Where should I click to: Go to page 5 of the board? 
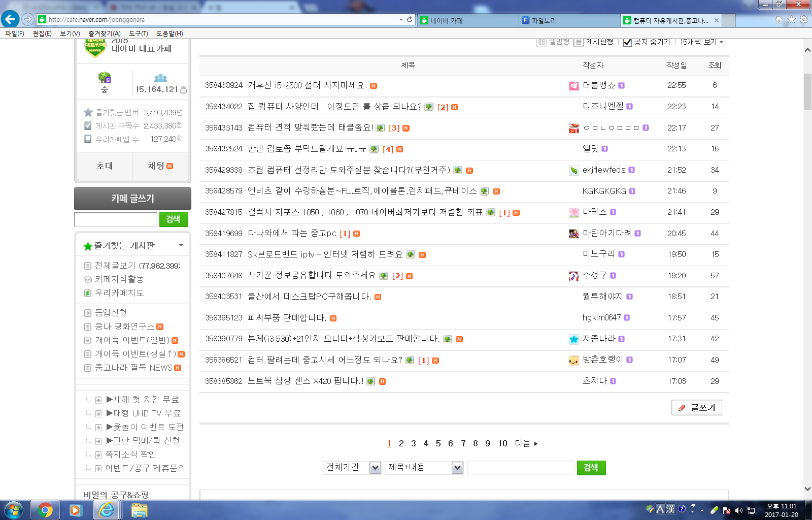point(438,443)
